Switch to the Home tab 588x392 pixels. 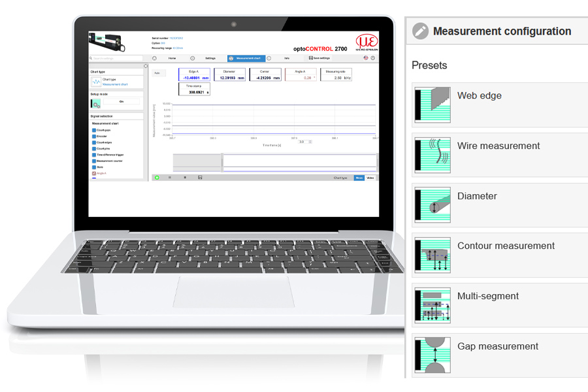pyautogui.click(x=172, y=58)
